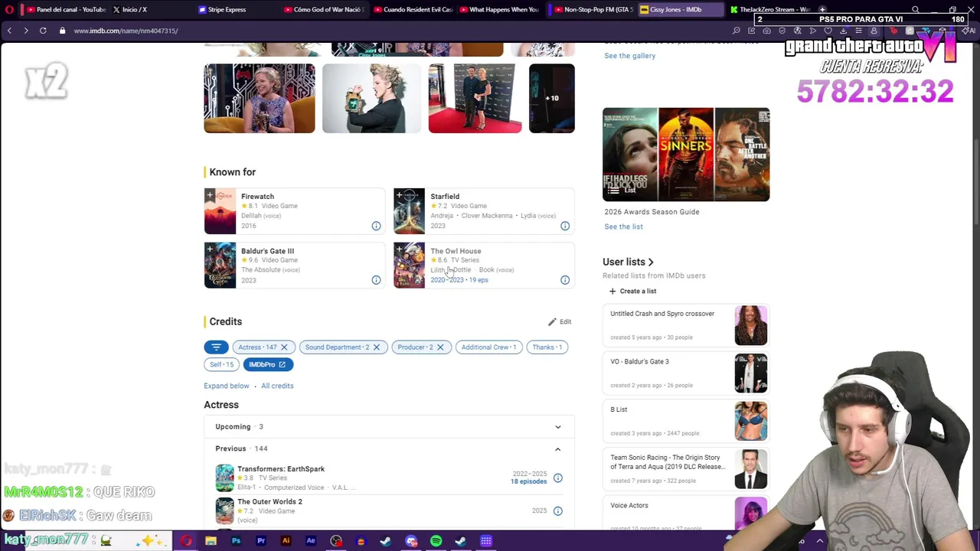Add Baldur's Gate III to watchlist
980x551 pixels.
coord(210,249)
